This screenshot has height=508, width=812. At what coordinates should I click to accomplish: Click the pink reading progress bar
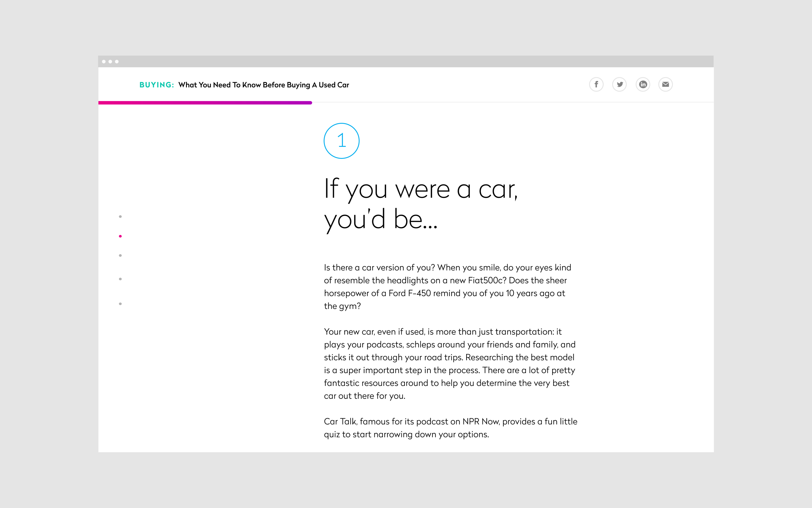pyautogui.click(x=205, y=103)
